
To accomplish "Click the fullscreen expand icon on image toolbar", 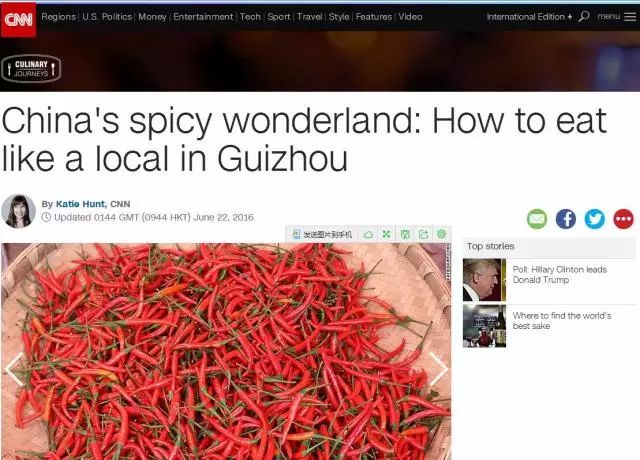I will pyautogui.click(x=387, y=234).
